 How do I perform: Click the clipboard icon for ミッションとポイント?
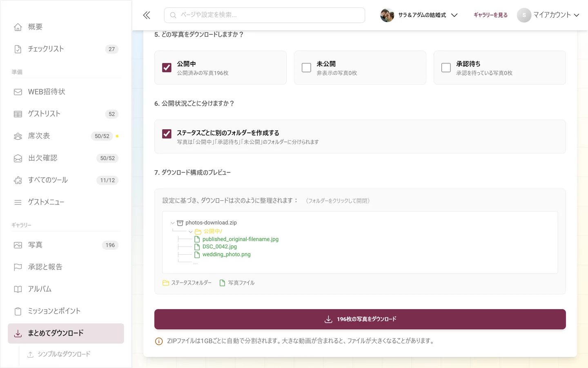coord(18,312)
